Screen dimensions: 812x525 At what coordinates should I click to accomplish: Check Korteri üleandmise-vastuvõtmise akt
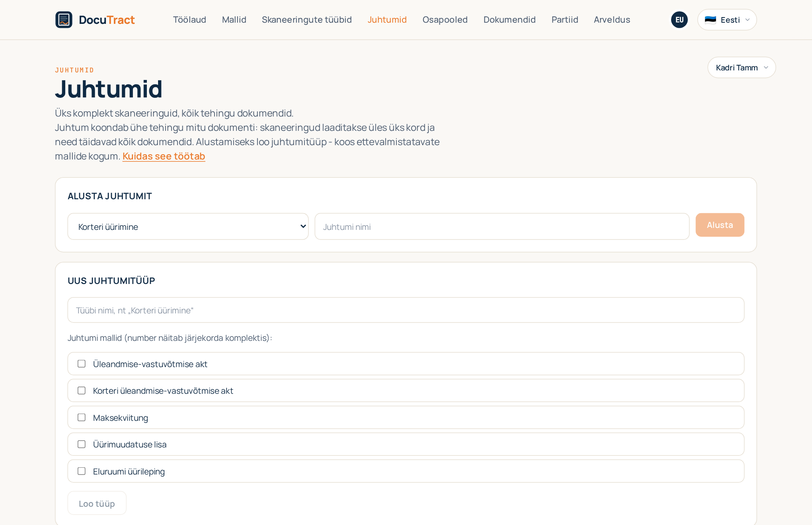(82, 391)
